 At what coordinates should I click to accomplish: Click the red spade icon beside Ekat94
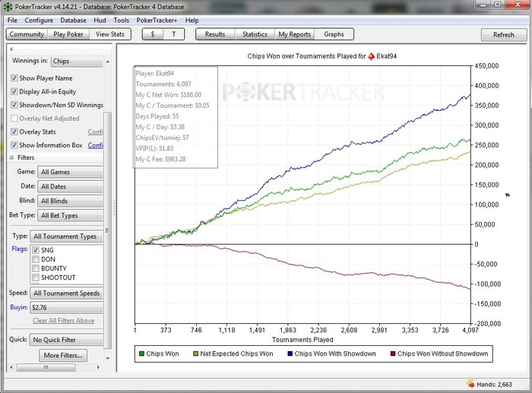(371, 56)
